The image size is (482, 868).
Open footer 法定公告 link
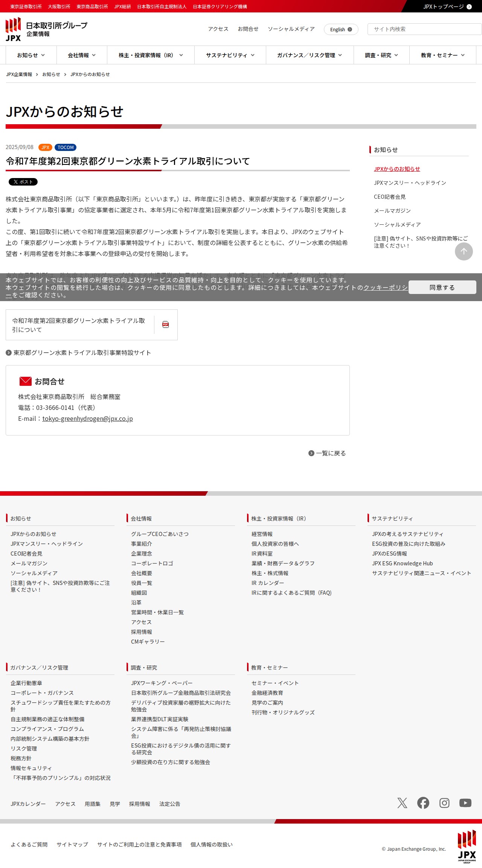tap(170, 804)
